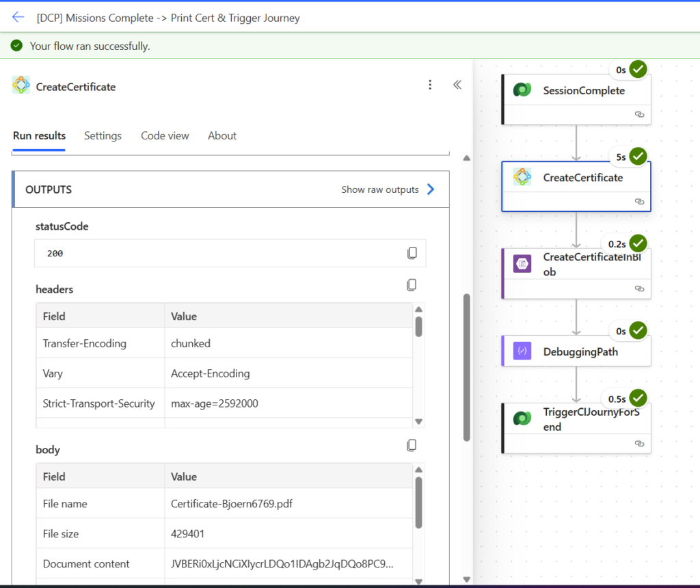
Task: Open the Code view tab
Action: click(x=165, y=135)
